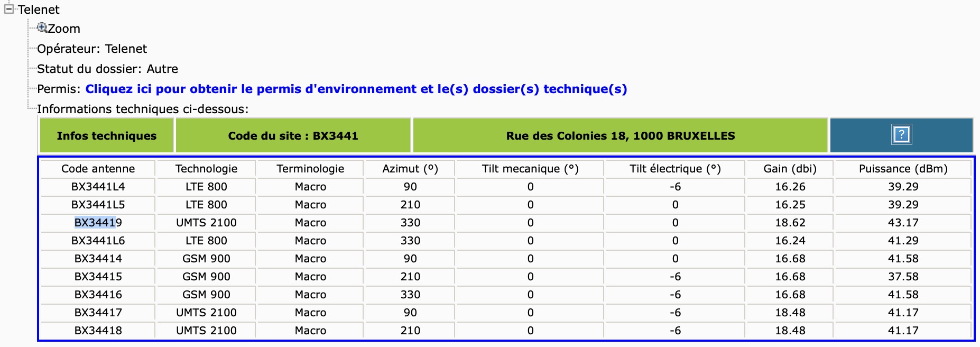This screenshot has width=980, height=347.
Task: Click the Infos techniques header cell
Action: click(107, 136)
